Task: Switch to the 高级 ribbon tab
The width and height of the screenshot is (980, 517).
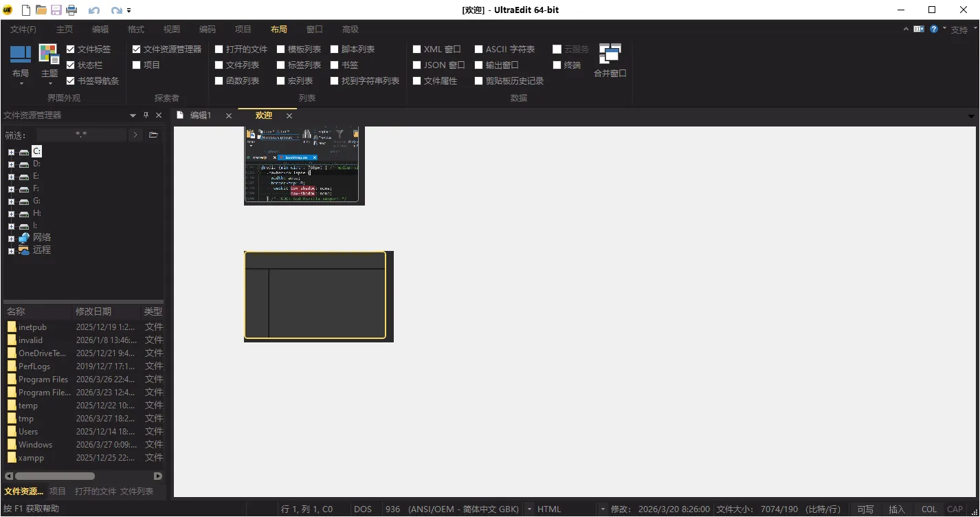Action: [350, 30]
